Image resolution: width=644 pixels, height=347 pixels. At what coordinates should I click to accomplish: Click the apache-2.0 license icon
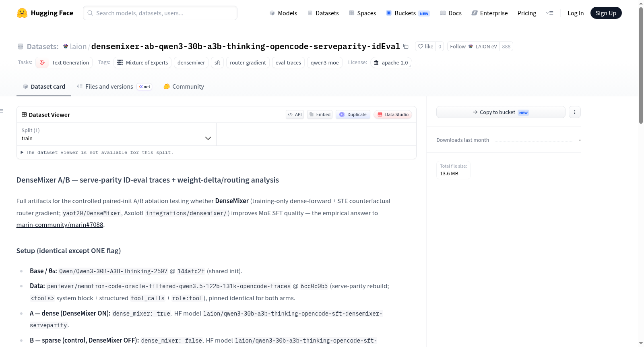tap(376, 62)
